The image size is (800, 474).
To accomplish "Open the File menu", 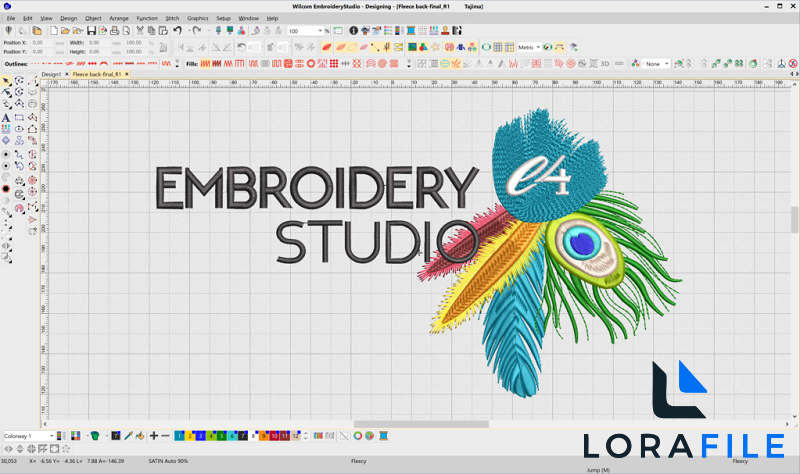I will 11,18.
